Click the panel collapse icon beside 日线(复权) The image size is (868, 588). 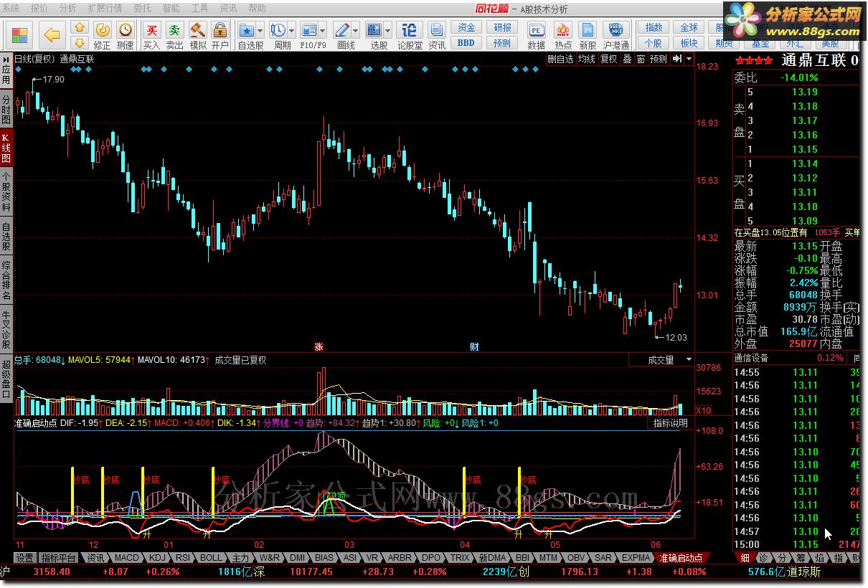click(x=7, y=59)
